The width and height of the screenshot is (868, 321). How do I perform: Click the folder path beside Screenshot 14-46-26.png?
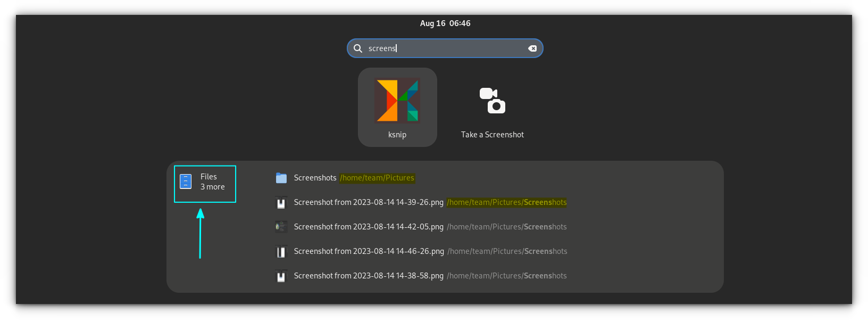point(507,251)
